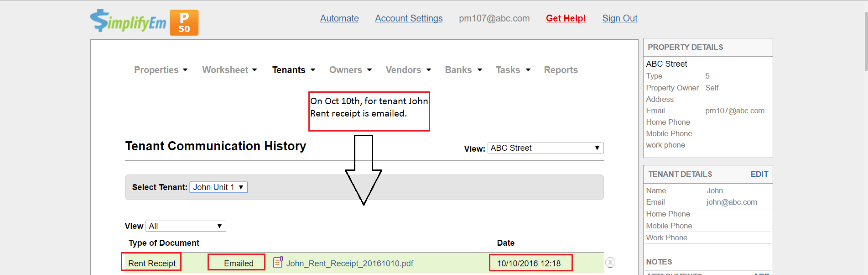Click the NOTES section heading

point(659,262)
